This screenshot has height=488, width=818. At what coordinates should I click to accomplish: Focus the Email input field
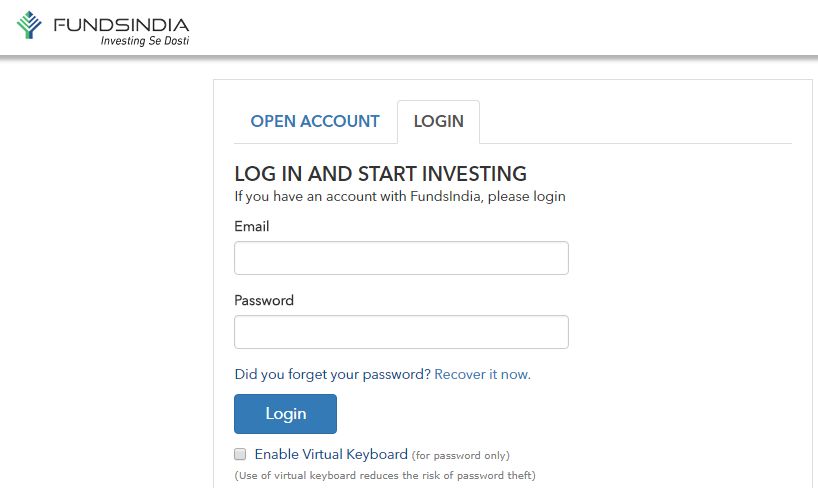[x=401, y=258]
